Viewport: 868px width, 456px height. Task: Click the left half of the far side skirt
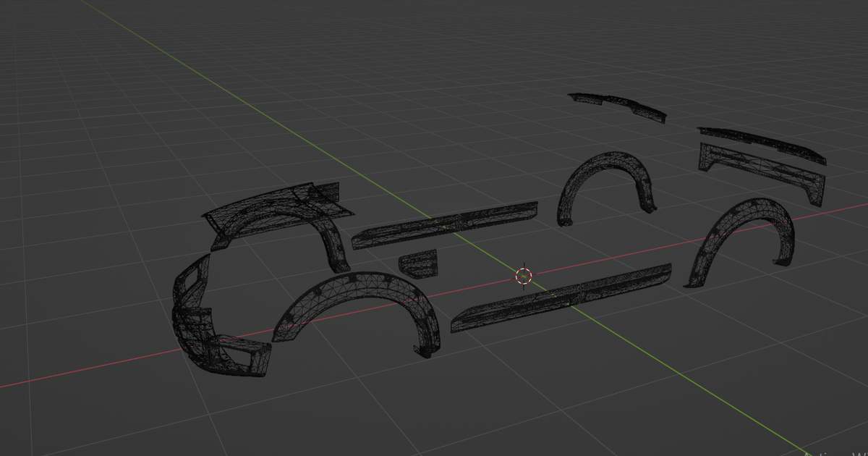tap(396, 232)
